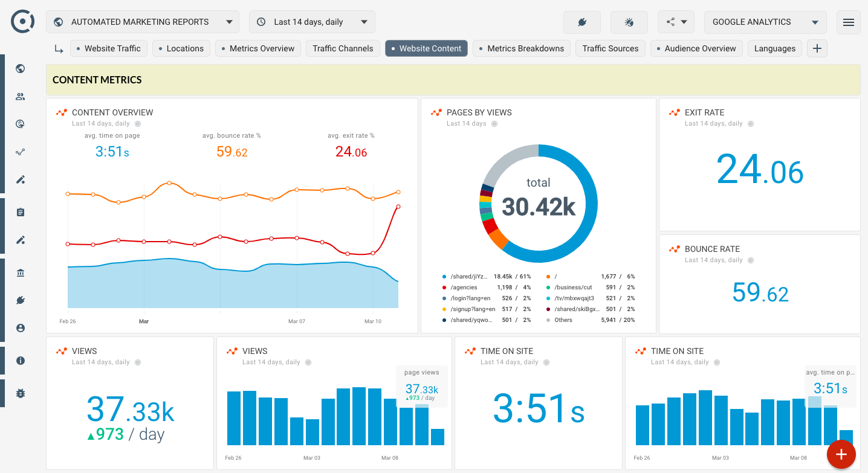Open the hamburger menu in the top right

click(848, 22)
